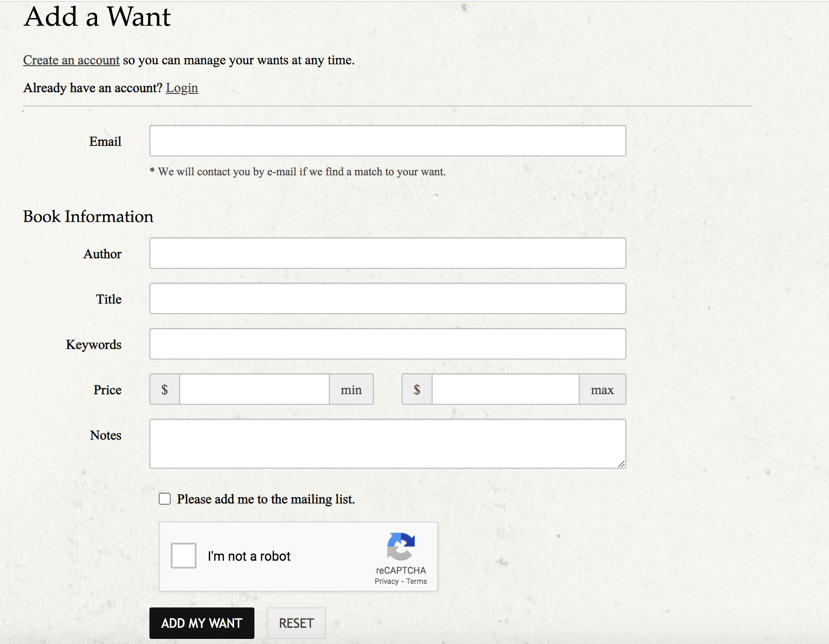Click the Notes textarea resize handle
Screen dimensions: 829x644
point(621,464)
